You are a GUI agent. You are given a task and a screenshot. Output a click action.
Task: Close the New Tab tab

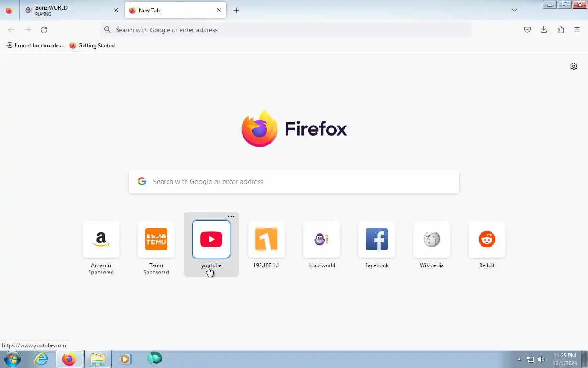coord(219,10)
